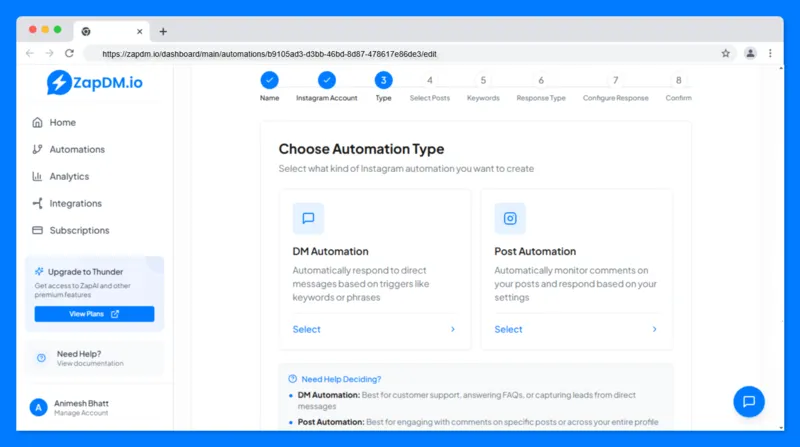The height and width of the screenshot is (447, 800).
Task: Select the Post Automation option
Action: [508, 330]
